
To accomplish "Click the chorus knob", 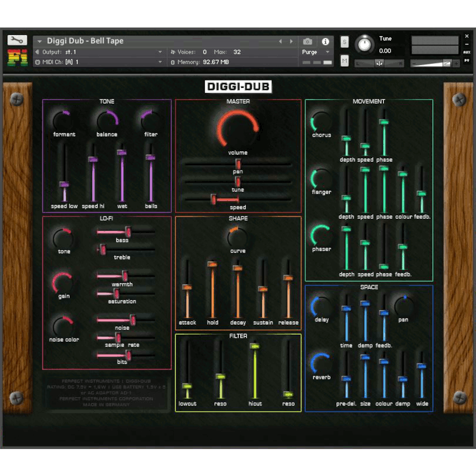I will point(321,122).
